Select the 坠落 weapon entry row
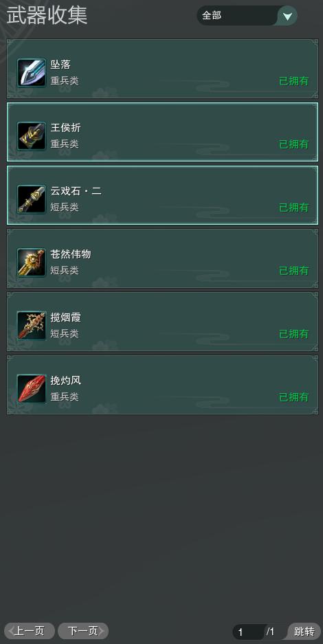Screen dimensions: 323x644 tap(162, 69)
